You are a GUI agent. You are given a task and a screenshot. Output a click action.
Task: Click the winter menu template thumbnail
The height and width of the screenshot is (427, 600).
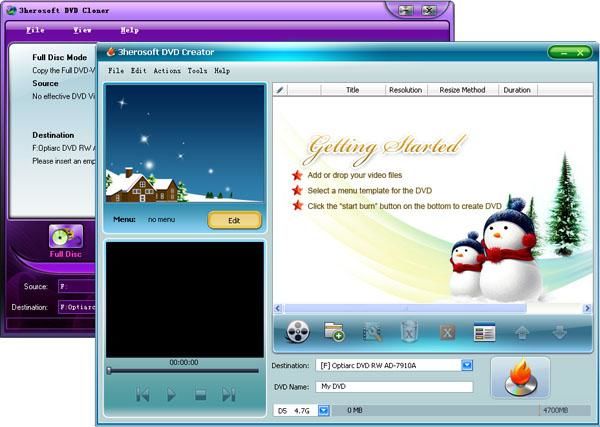(x=185, y=143)
